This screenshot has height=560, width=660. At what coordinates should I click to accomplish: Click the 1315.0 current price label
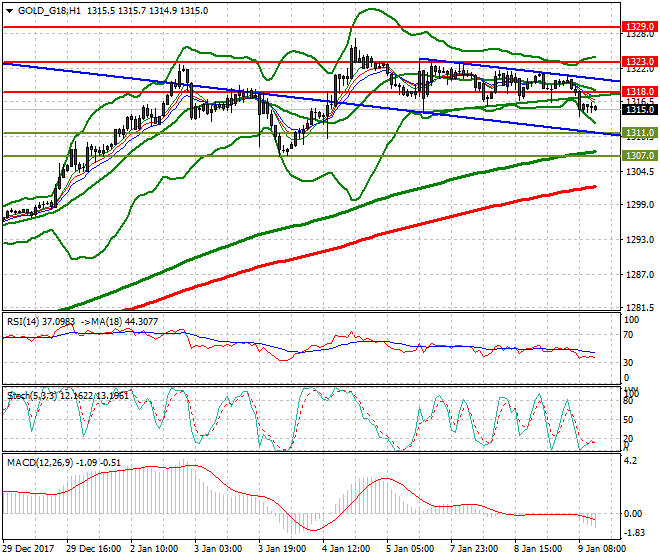coord(640,109)
